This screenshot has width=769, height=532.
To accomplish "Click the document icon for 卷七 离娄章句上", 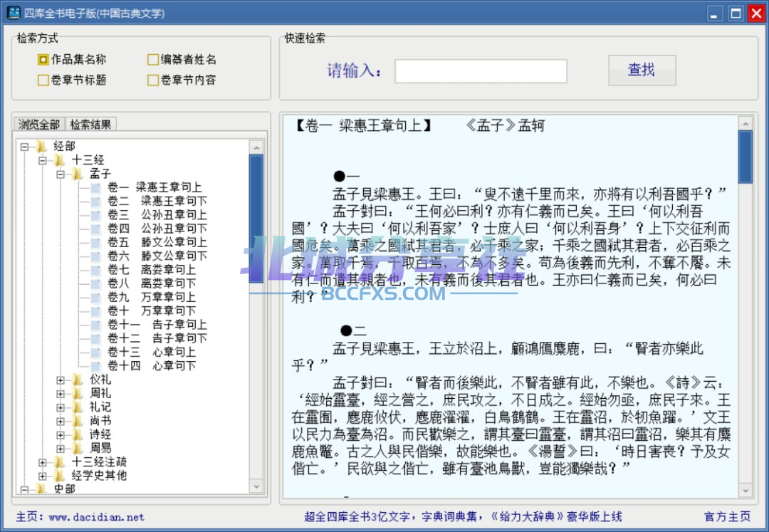I will pos(96,270).
